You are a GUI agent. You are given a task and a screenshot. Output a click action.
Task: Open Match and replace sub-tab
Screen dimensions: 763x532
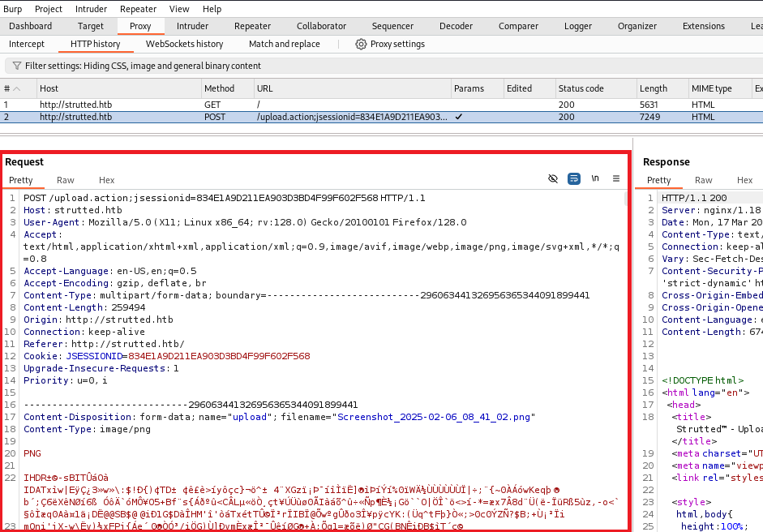(284, 44)
